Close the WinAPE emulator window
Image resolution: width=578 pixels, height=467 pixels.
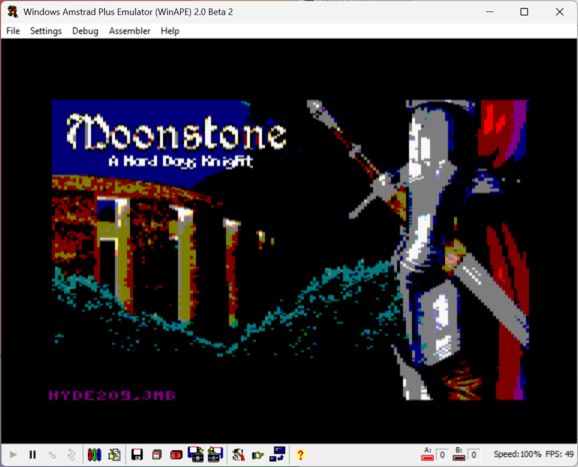click(x=559, y=12)
